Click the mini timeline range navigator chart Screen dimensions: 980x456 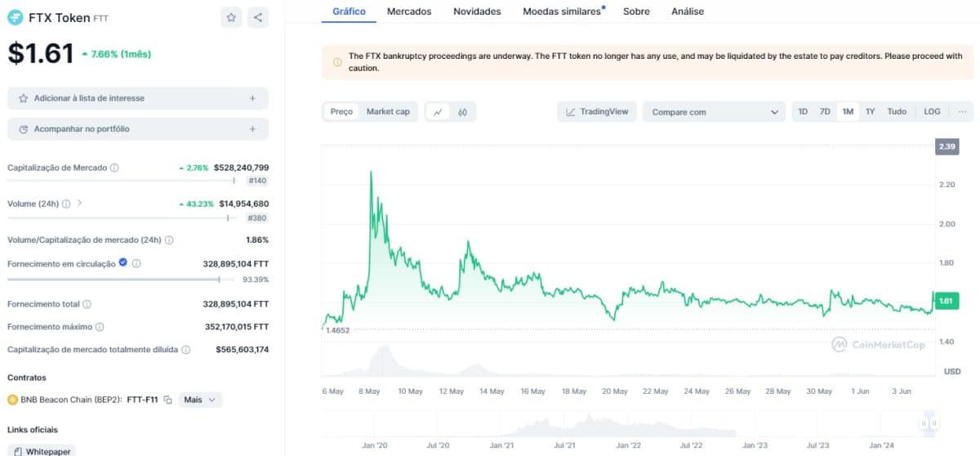(627, 423)
